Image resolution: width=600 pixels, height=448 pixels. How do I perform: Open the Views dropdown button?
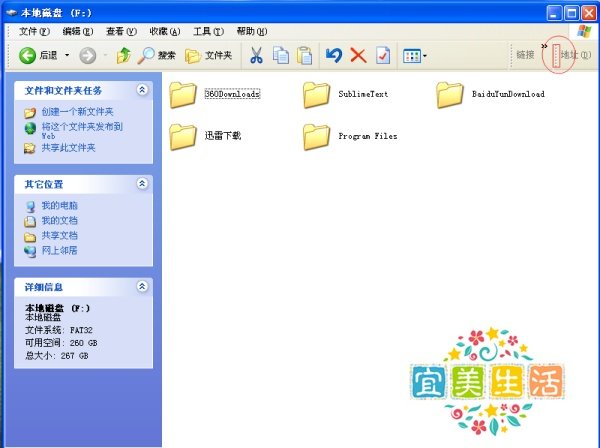tap(414, 56)
